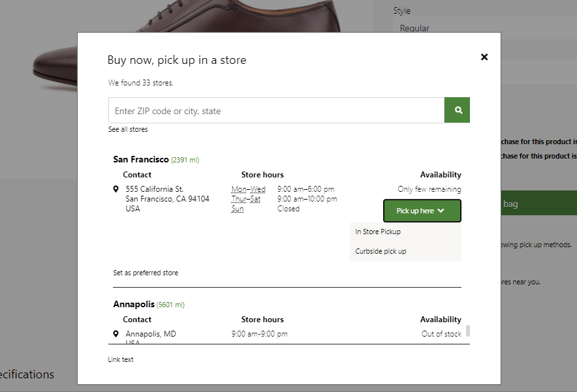Screen dimensions: 577x392
Task: Open the See all stores link
Action: [x=128, y=129]
